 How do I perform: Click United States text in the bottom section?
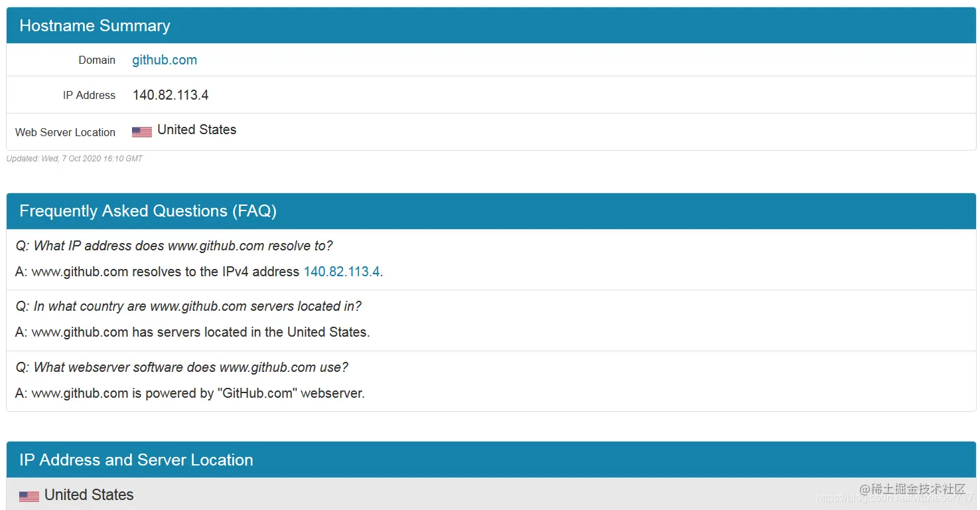pos(89,495)
